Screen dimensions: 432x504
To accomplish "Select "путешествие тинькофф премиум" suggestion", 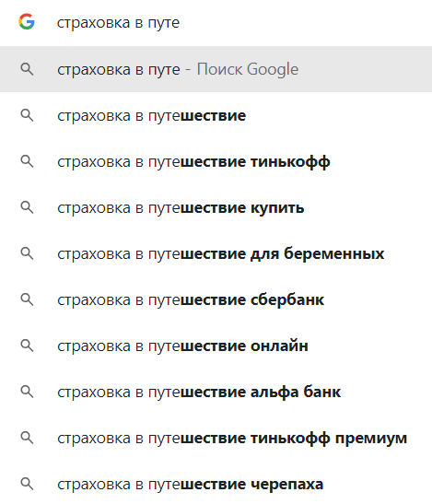I will pos(216,438).
